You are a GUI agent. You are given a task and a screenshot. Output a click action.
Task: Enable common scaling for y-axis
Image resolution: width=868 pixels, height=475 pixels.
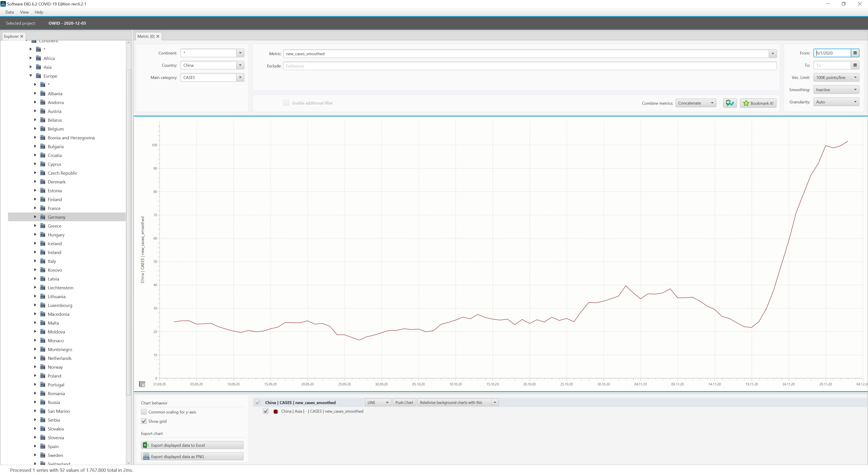coord(144,412)
